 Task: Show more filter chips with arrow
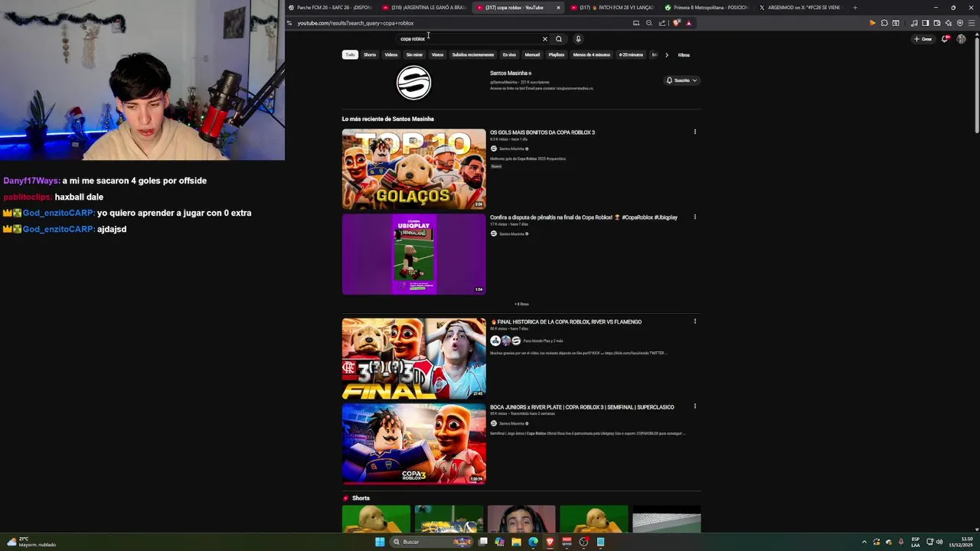point(667,55)
